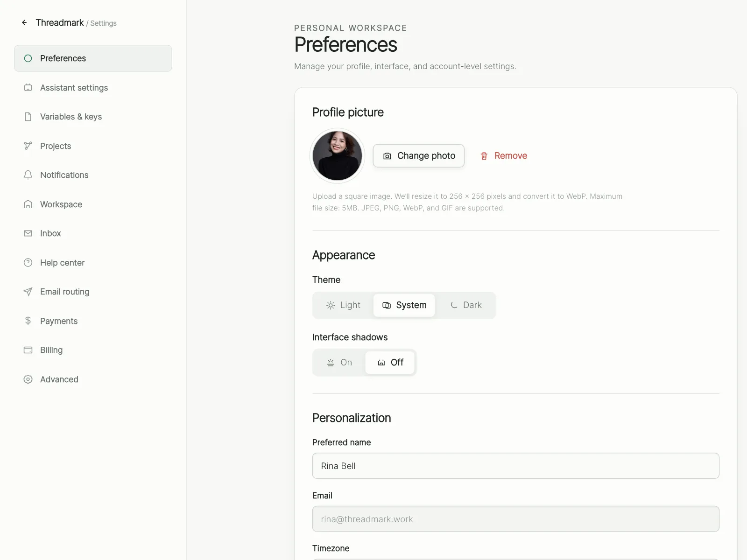Click the Inbox envelope icon
The image size is (747, 560).
pos(28,233)
